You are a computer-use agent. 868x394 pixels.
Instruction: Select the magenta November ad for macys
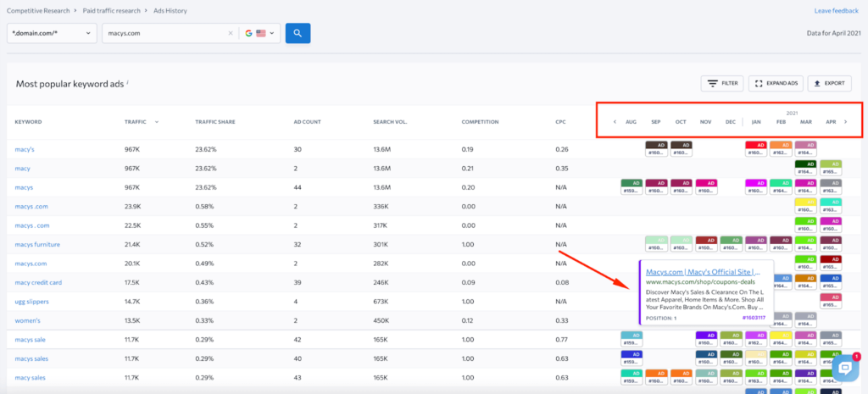coord(706,187)
